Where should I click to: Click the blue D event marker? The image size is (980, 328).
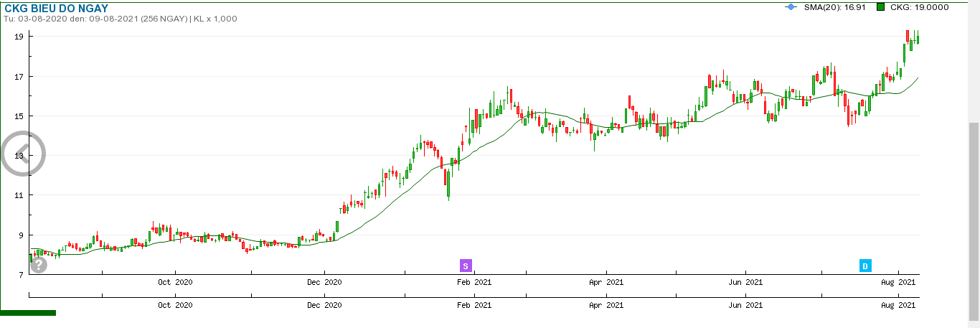[x=865, y=266]
